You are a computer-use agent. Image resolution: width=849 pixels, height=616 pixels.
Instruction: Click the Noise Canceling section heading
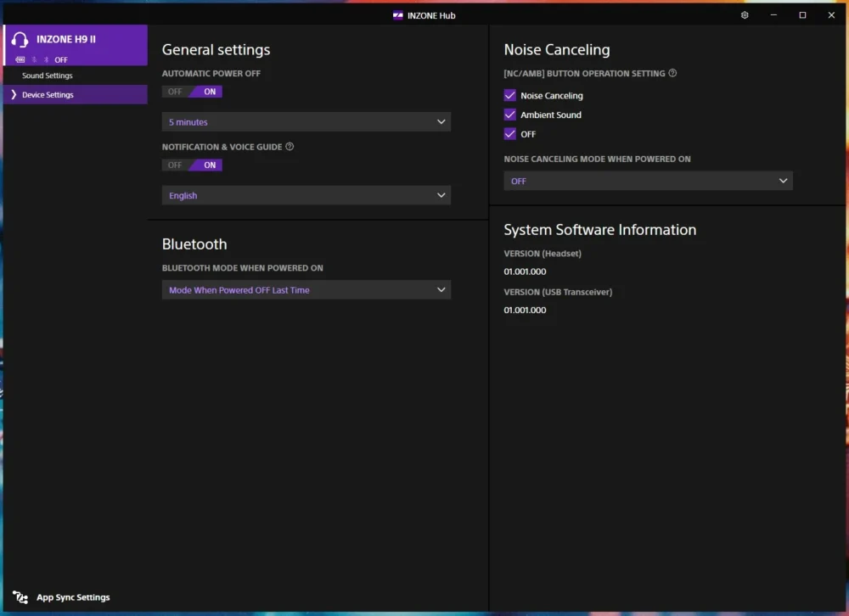point(557,50)
